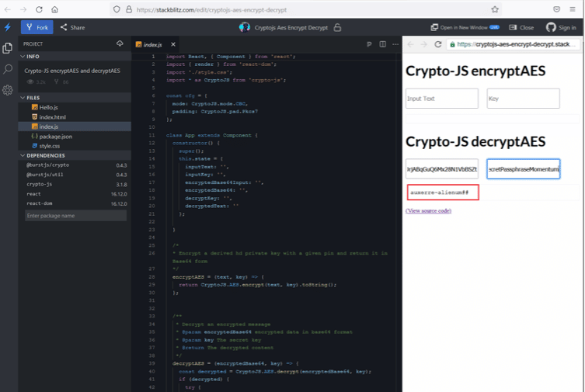Select package.json in the file list
585x392 pixels.
[x=55, y=136]
